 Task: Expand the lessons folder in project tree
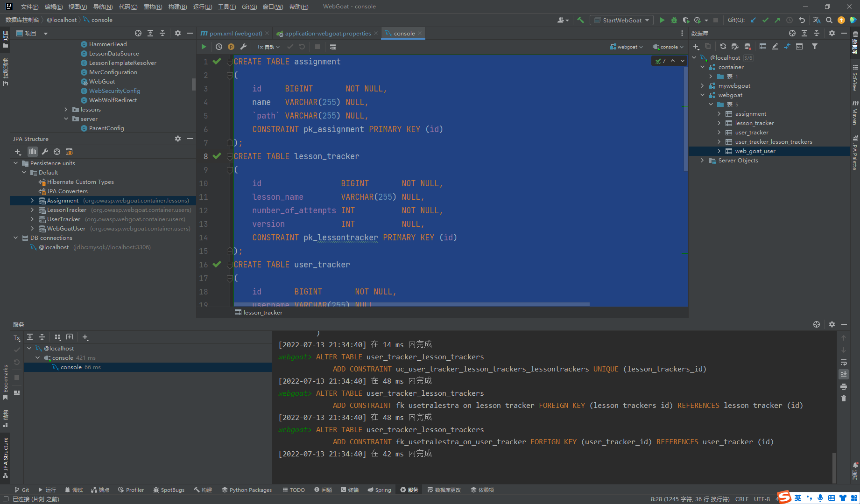tap(66, 110)
